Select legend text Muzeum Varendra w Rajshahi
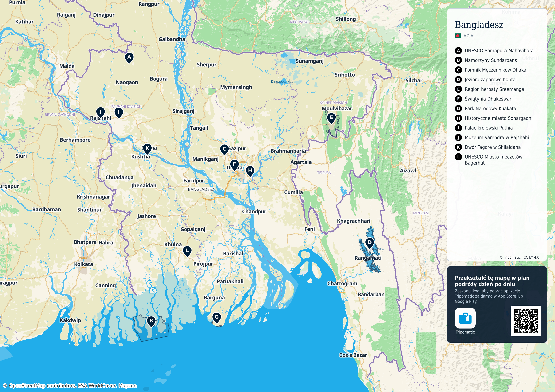This screenshot has height=392, width=555. (497, 138)
